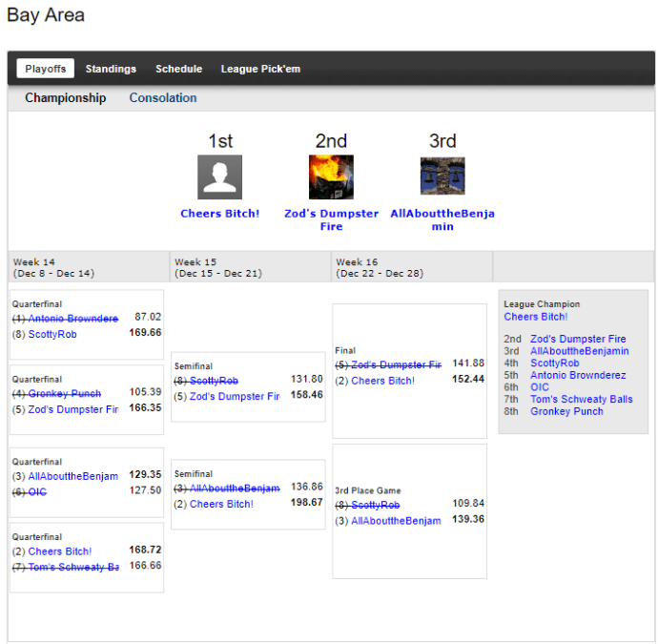Click Antonio Browndere in final standings list
658x644 pixels.
(578, 375)
